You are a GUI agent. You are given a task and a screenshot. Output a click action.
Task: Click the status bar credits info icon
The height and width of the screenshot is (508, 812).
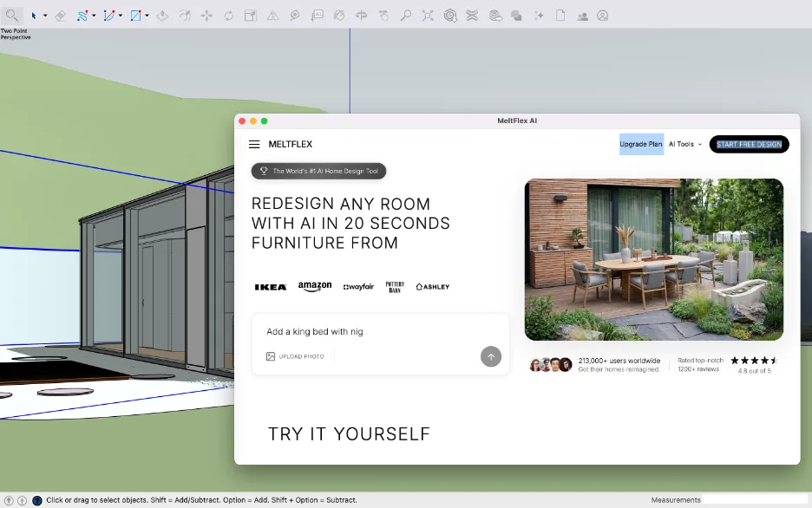coord(23,500)
